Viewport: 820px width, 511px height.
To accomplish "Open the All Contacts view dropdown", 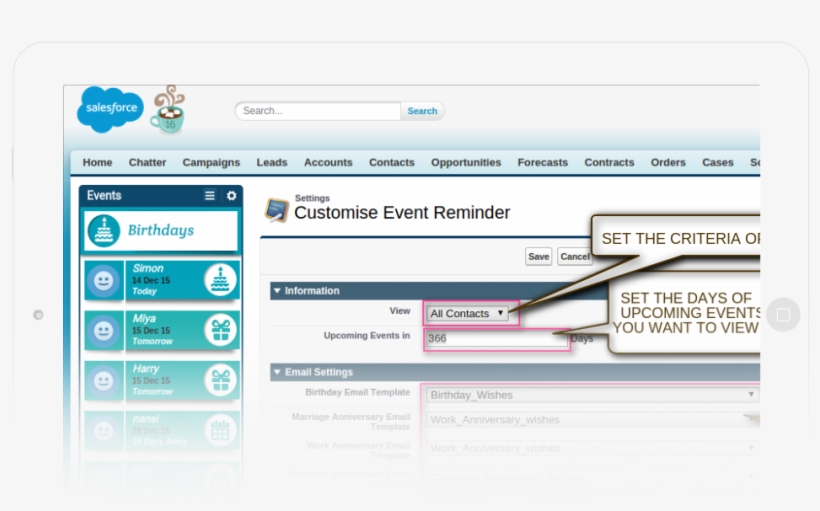I will tap(468, 313).
